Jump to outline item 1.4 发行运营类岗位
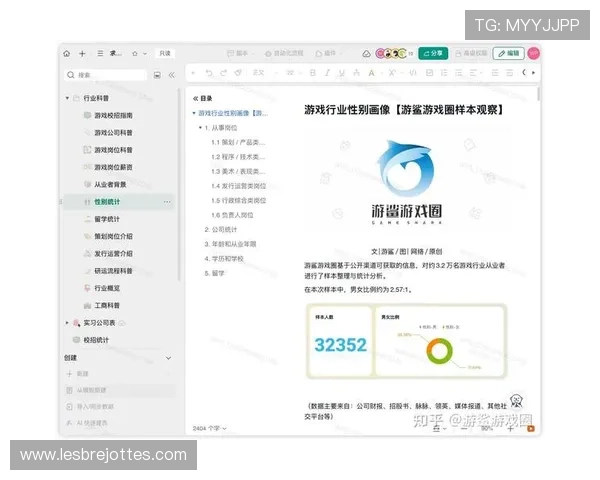Viewport: 600px width, 480px height. pos(238,186)
